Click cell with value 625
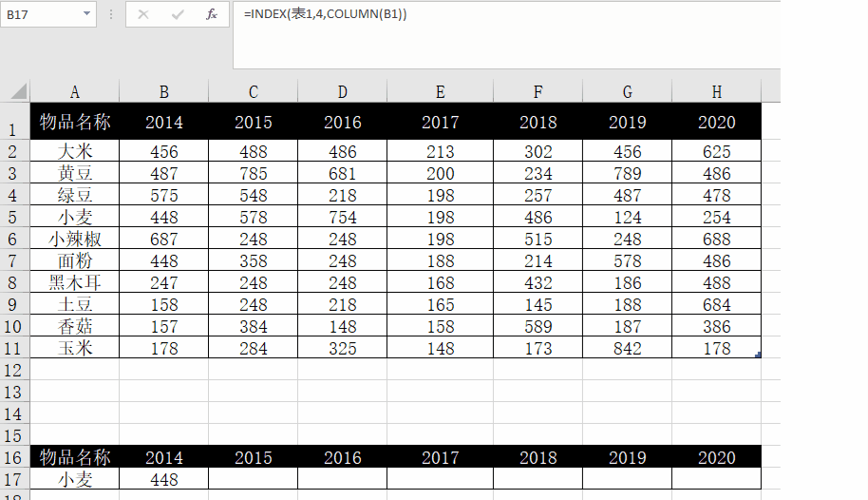868x500 pixels. 716,151
